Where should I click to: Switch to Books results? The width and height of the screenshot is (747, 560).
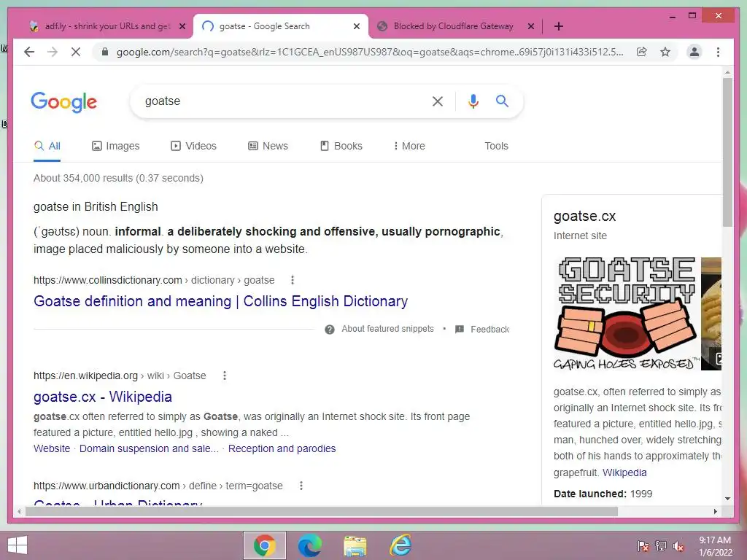point(341,146)
